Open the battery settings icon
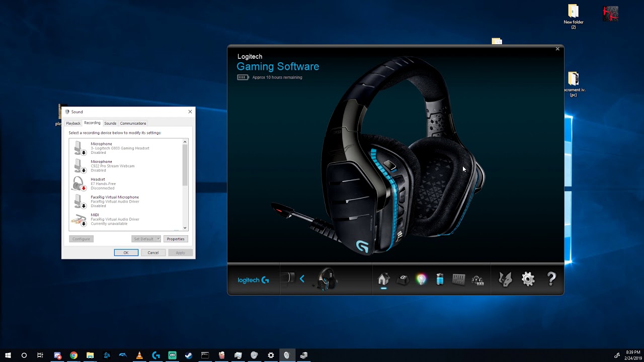This screenshot has width=644, height=362. pyautogui.click(x=440, y=280)
